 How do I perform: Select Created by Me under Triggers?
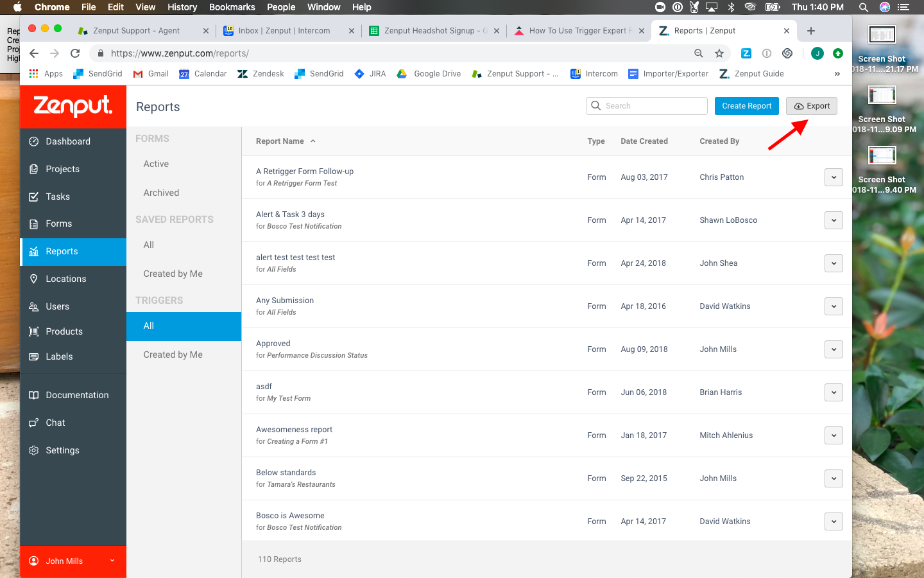(184, 355)
